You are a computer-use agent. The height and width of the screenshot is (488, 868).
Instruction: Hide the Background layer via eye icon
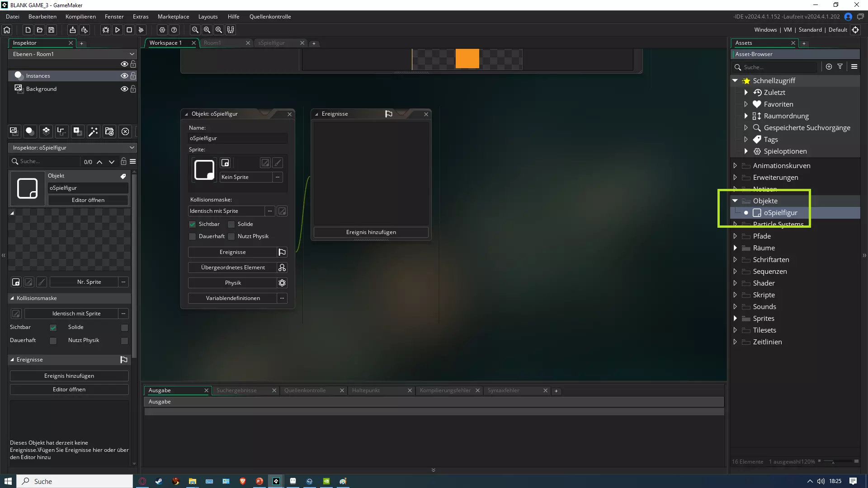coord(124,89)
